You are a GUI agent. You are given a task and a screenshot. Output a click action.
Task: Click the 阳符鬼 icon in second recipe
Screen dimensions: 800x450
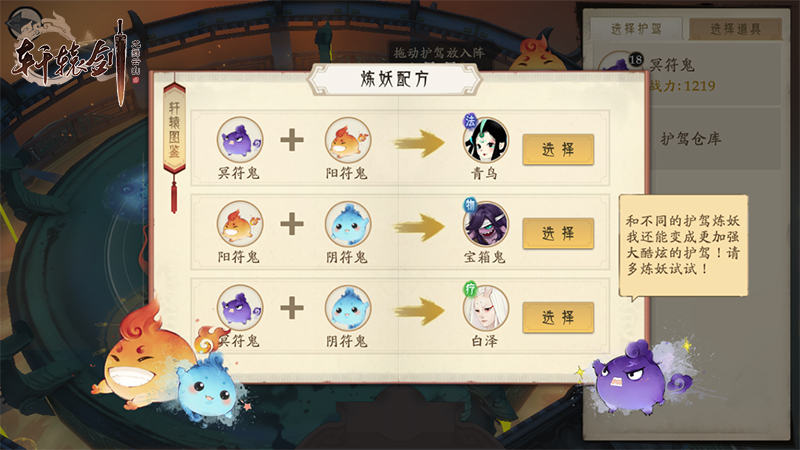240,223
